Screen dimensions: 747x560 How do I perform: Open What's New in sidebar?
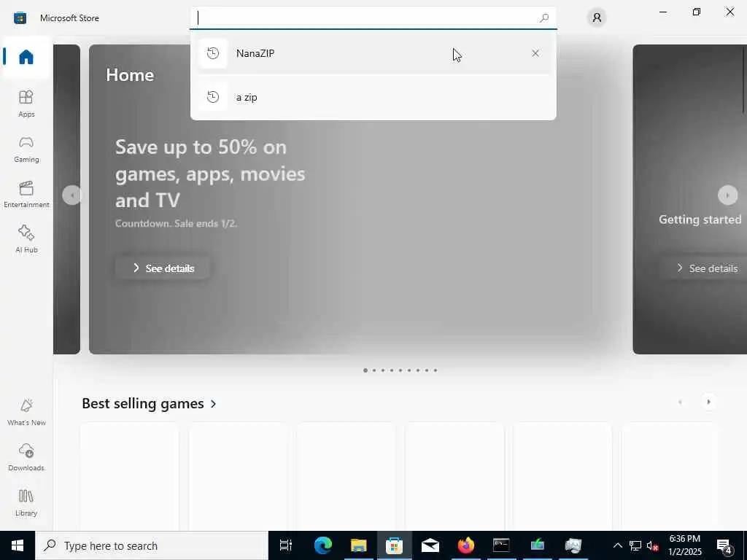pyautogui.click(x=26, y=413)
